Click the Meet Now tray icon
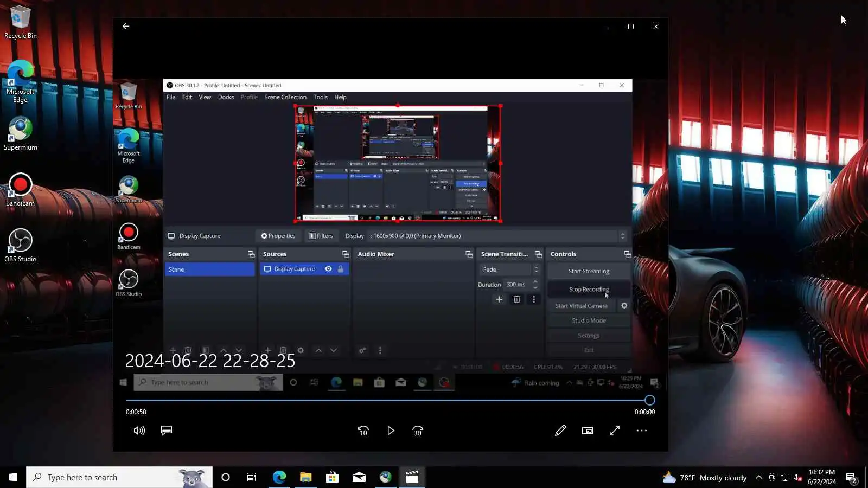The width and height of the screenshot is (868, 488). tap(772, 478)
